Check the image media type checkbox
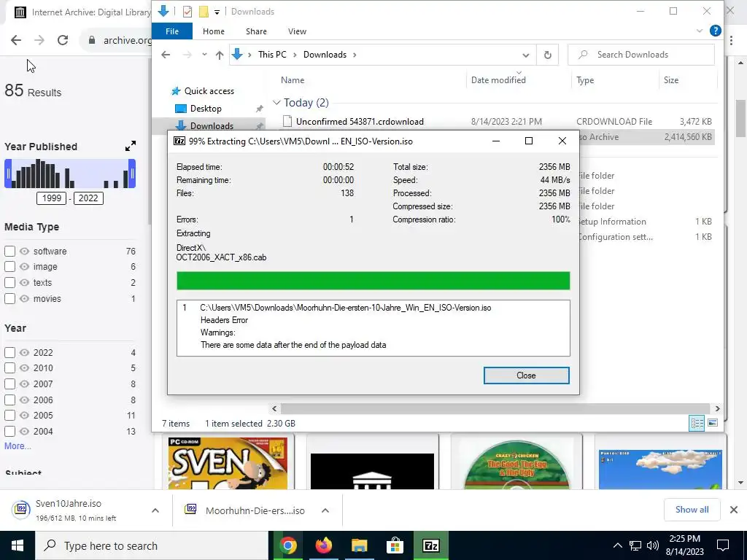The image size is (747, 560). point(9,267)
